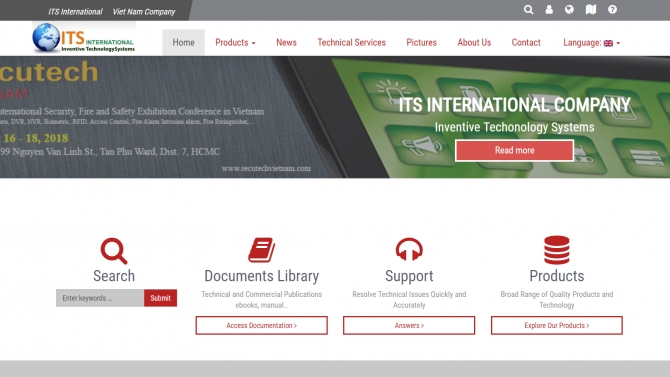Open the Language dropdown

click(591, 42)
